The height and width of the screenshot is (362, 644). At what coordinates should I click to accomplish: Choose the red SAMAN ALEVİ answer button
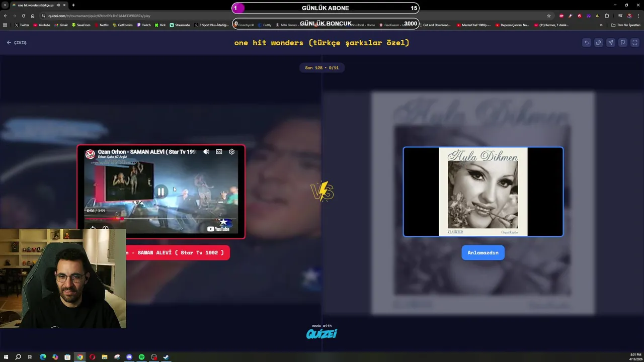[177, 253]
